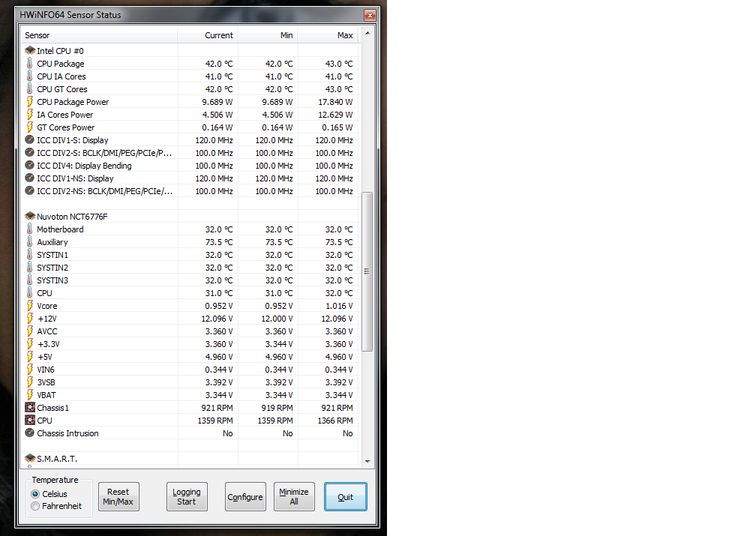The height and width of the screenshot is (536, 756).
Task: Click Nuvoton CPU temperature label 31.0 °C row
Action: click(44, 293)
